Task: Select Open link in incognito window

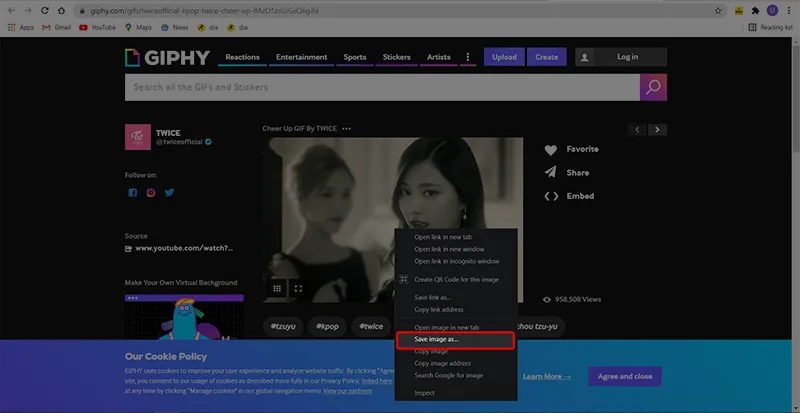Action: click(456, 261)
